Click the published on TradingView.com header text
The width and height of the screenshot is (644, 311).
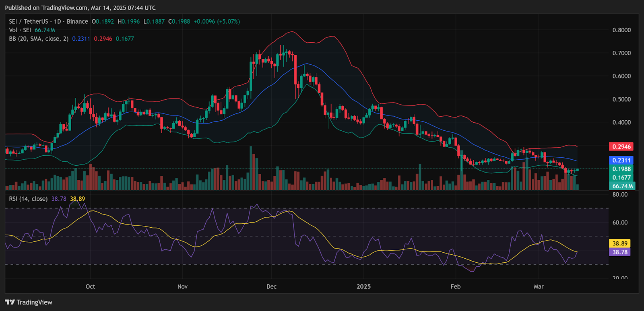pos(80,8)
